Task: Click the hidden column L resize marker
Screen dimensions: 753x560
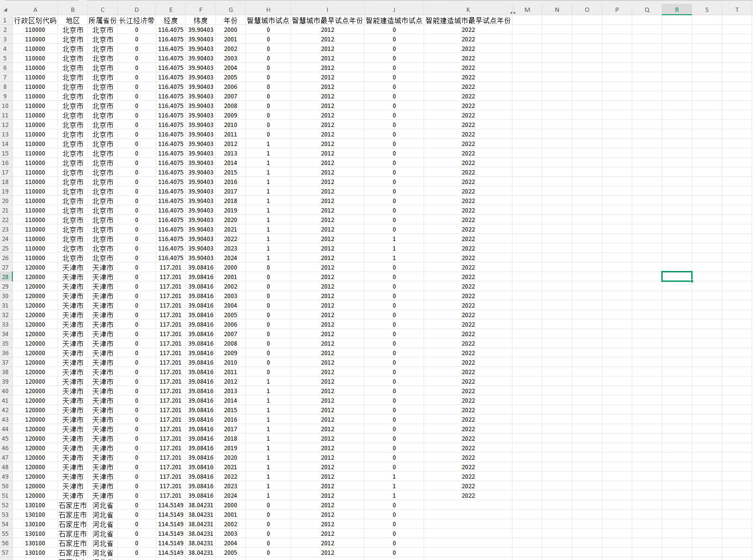Action: tap(513, 12)
